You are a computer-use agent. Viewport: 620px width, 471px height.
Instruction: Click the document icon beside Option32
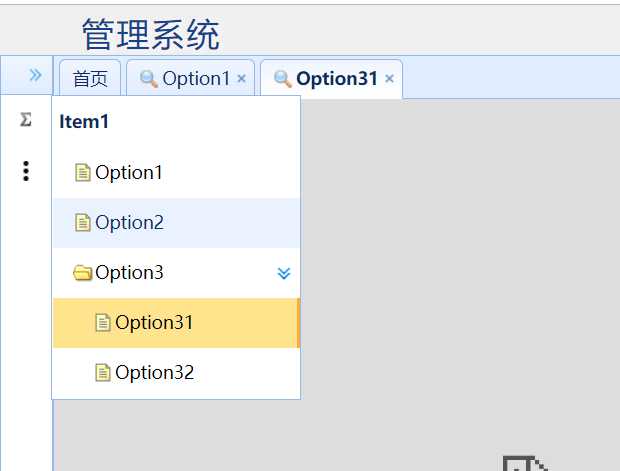(x=102, y=373)
